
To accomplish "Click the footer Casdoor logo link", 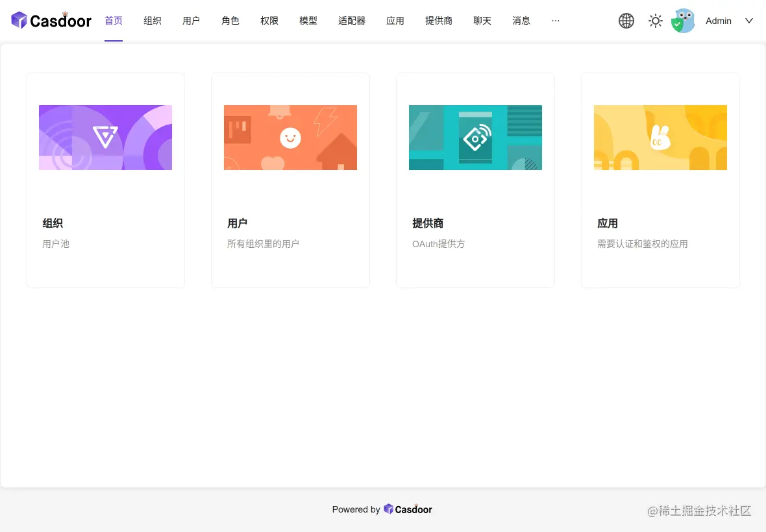I will point(408,509).
